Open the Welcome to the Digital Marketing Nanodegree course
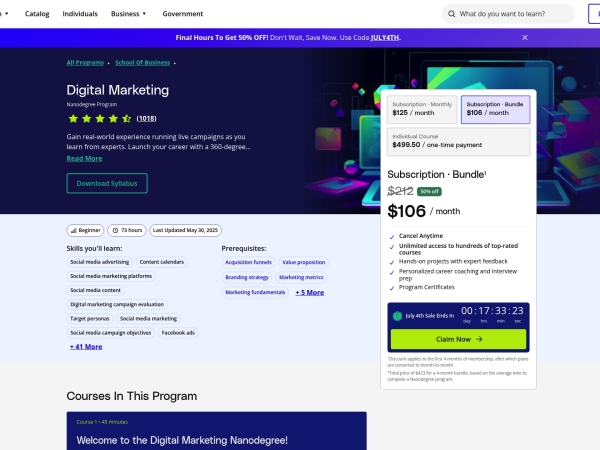 182,440
